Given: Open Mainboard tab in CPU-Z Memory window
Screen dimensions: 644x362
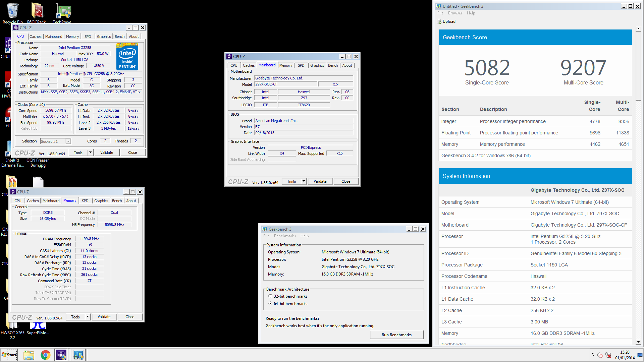Looking at the screenshot, I should point(51,201).
